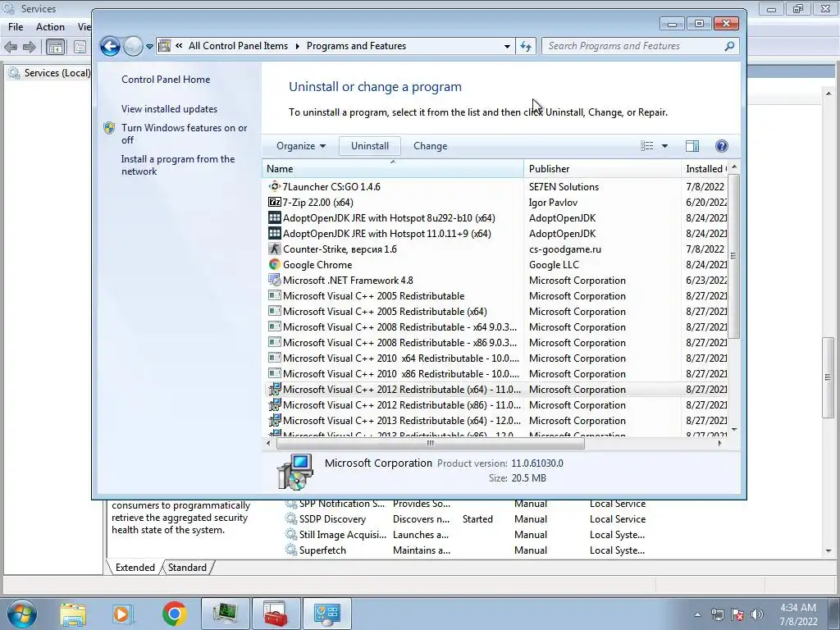Open the Start menu orb
840x630 pixels.
pyautogui.click(x=22, y=614)
